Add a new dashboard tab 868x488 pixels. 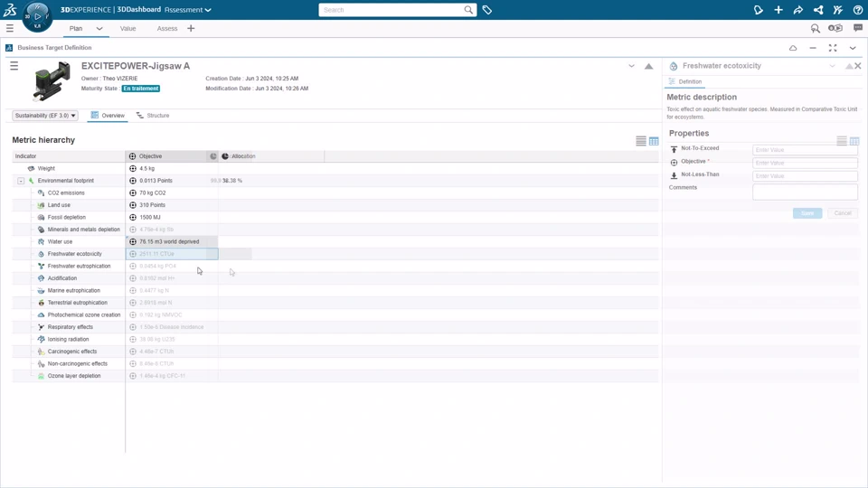tap(191, 28)
